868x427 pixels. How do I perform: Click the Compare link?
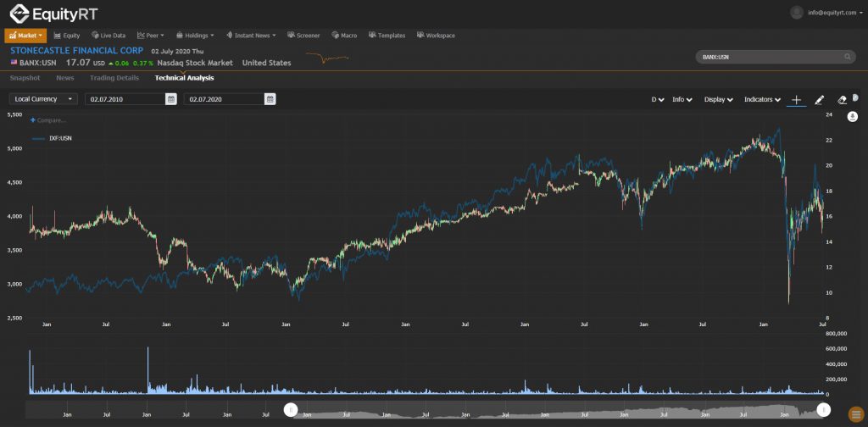click(48, 120)
